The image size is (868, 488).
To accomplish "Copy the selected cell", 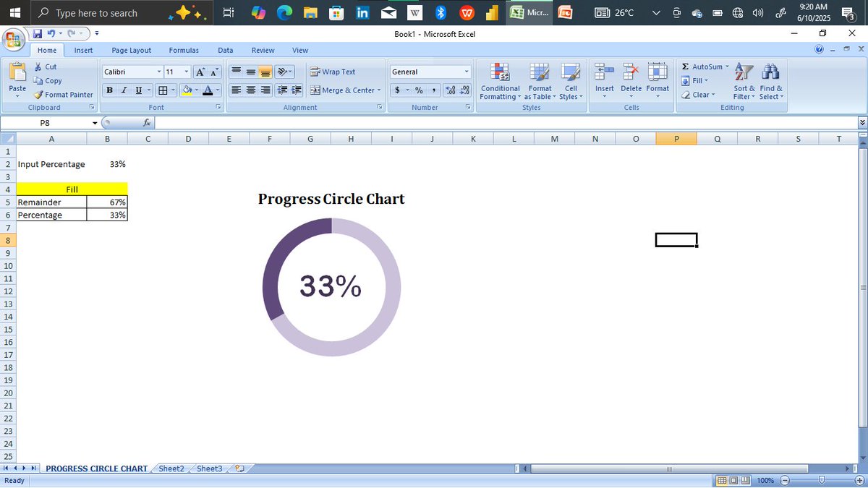I will point(48,81).
